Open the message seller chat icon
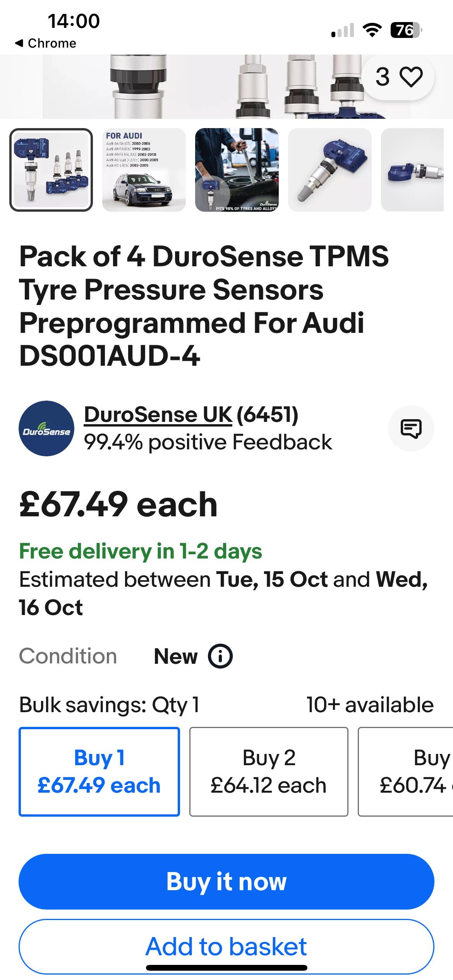 pos(411,428)
